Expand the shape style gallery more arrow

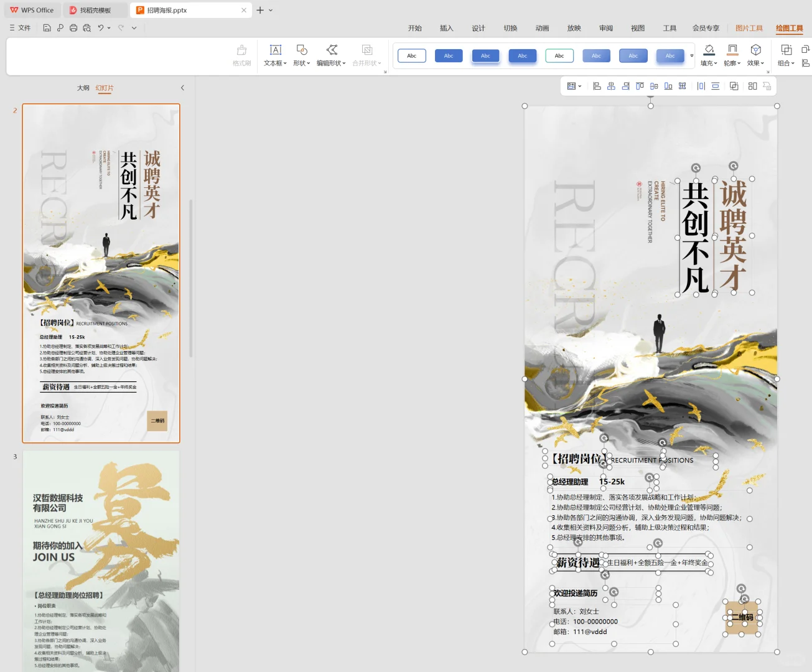click(x=692, y=56)
